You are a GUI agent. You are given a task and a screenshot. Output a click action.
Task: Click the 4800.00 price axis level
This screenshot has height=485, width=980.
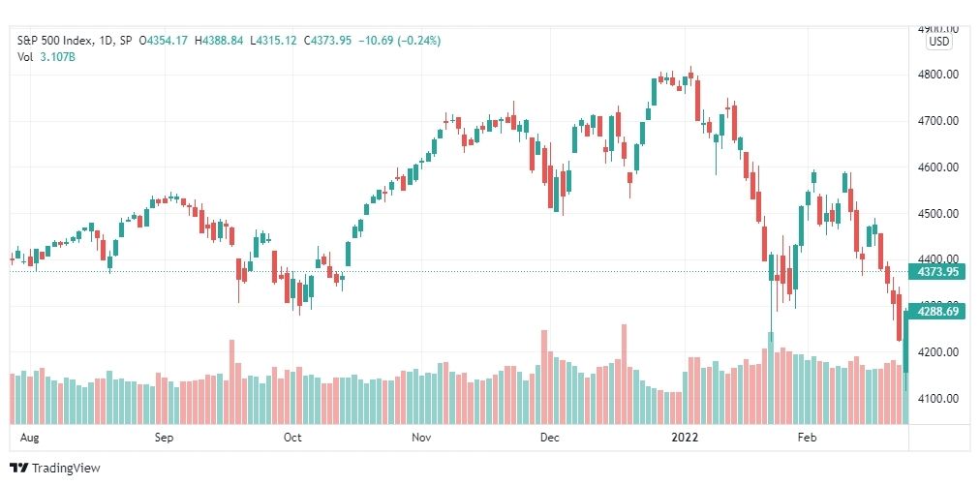[935, 75]
